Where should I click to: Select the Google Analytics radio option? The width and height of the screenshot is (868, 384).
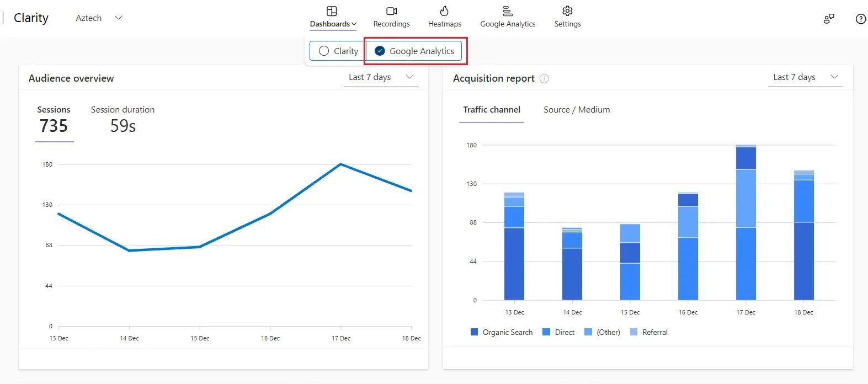(x=380, y=51)
